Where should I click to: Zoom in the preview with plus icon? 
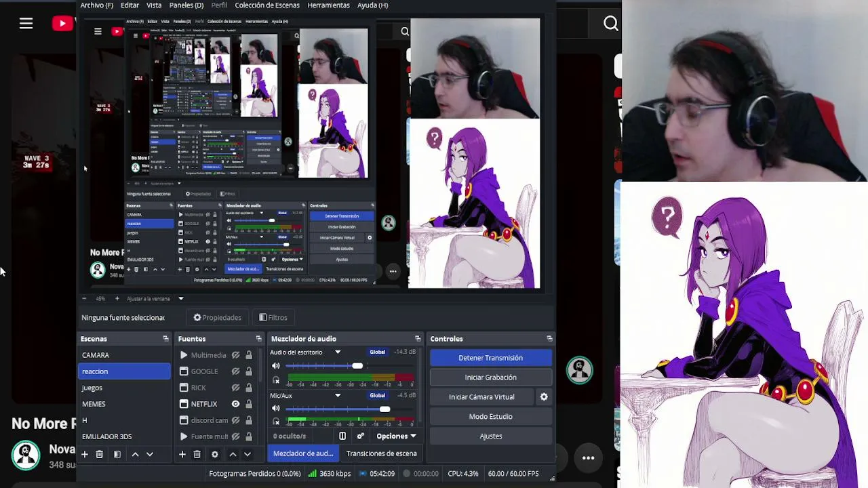coord(117,298)
